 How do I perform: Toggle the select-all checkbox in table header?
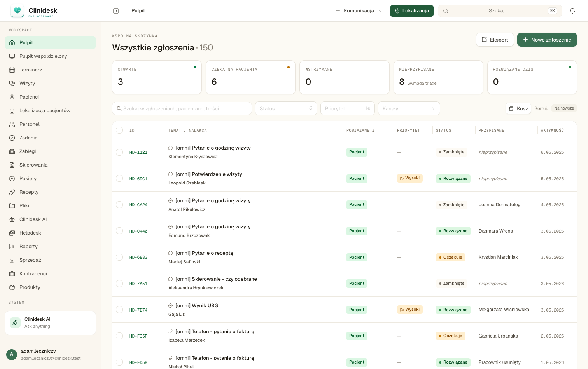[x=119, y=130]
